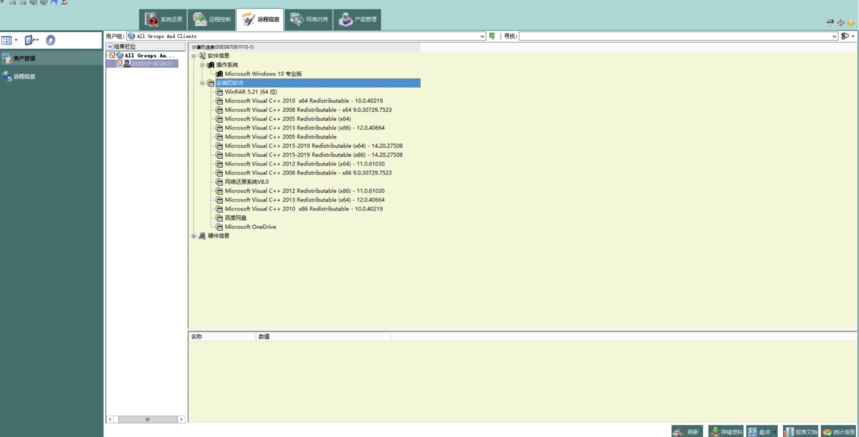Click the 统计信息 button
Image resolution: width=859 pixels, height=437 pixels.
click(x=838, y=432)
